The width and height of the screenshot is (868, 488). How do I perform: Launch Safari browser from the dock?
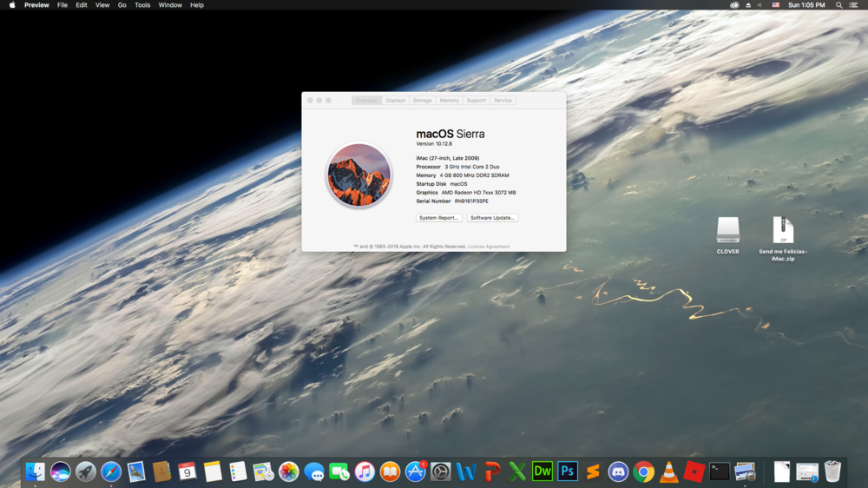coord(111,472)
